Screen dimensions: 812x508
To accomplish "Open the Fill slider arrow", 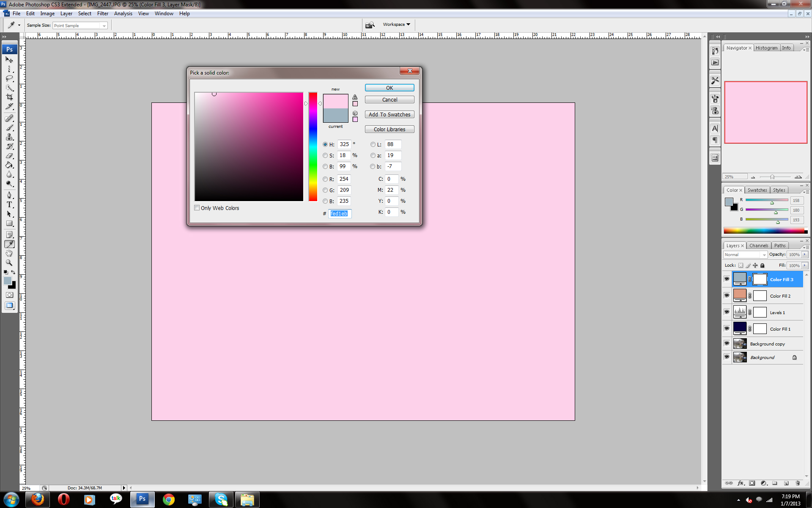I will tap(805, 265).
